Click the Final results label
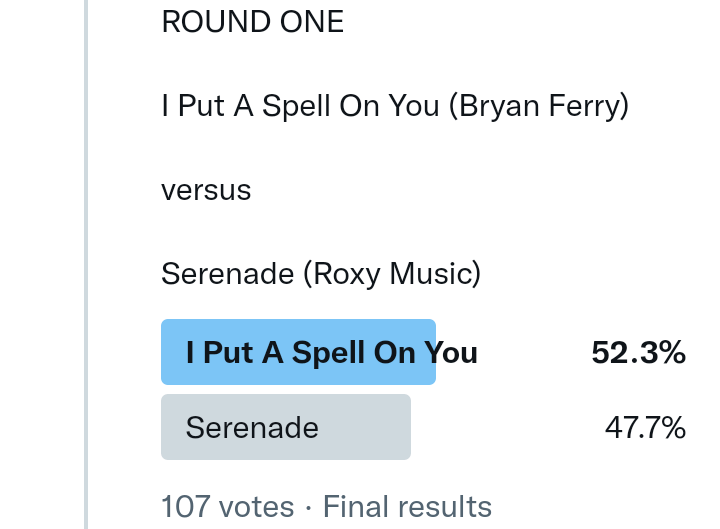Screen dimensions: 720x529 [x=407, y=506]
